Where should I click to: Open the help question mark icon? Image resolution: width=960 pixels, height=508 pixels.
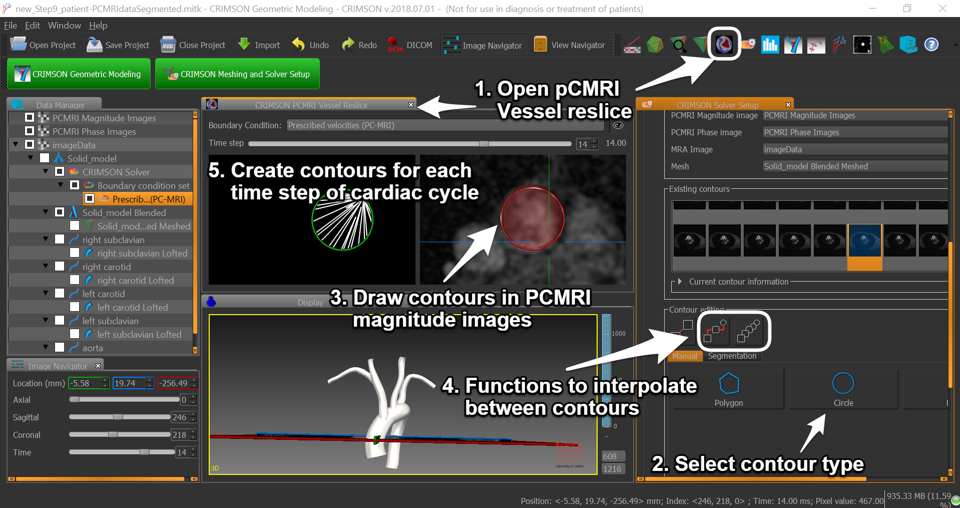pos(931,45)
